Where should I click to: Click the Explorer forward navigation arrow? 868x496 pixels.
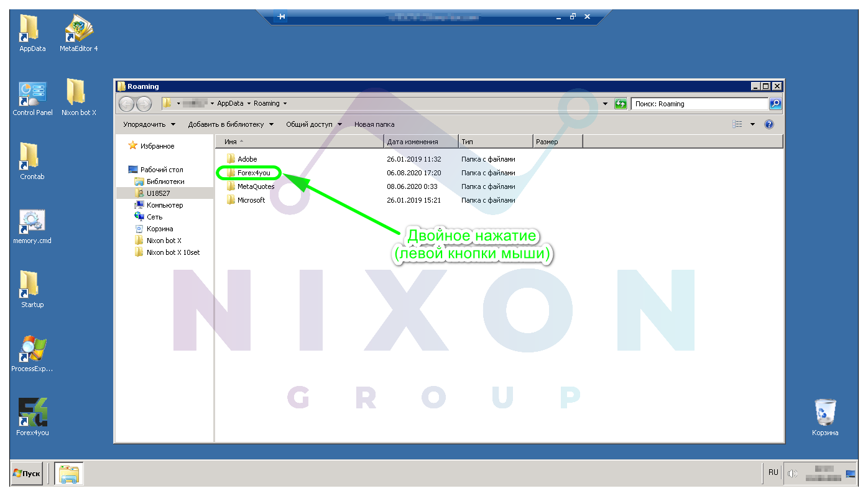(x=144, y=104)
